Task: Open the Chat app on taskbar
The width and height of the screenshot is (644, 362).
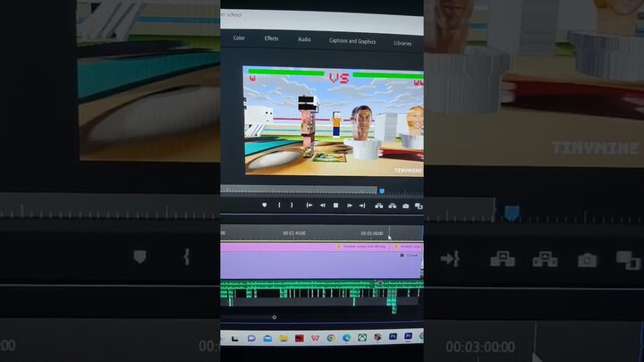Action: click(251, 338)
